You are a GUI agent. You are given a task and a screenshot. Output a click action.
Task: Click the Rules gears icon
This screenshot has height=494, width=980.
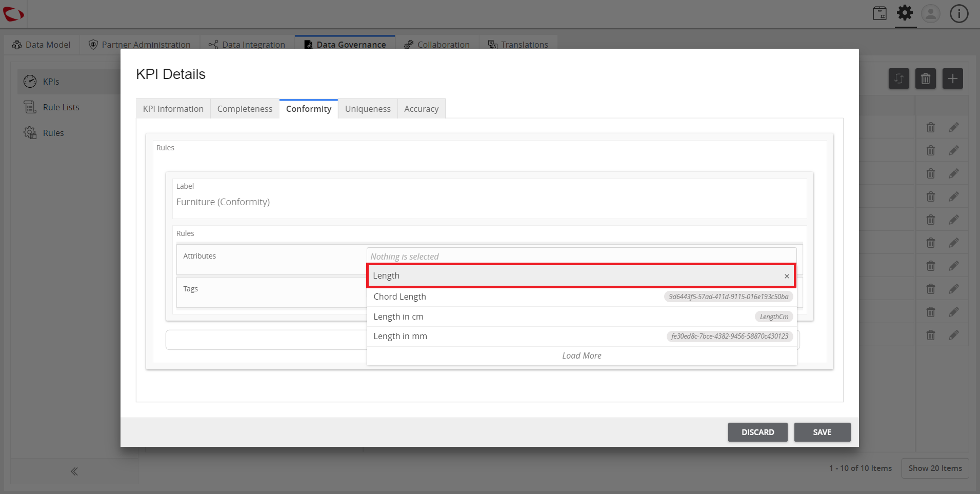[30, 132]
